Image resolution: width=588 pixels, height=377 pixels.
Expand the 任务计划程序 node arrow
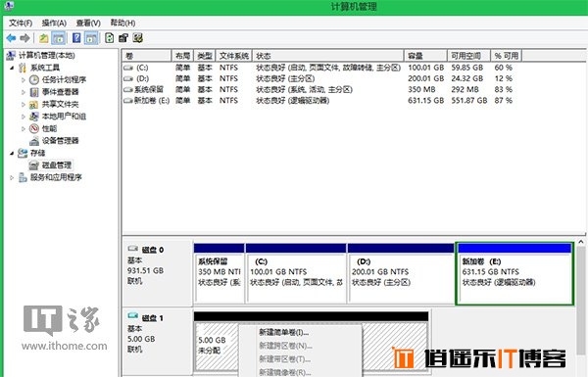[x=24, y=80]
